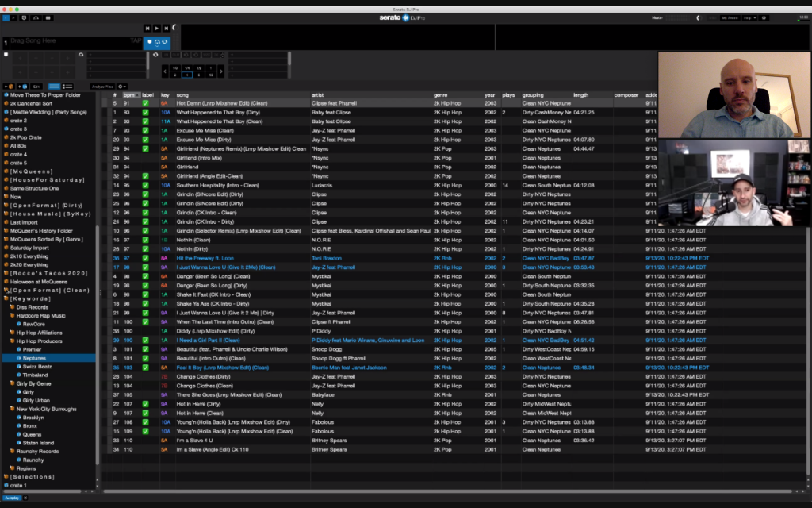Screen dimensions: 812x508
Task: Click the top webcam video thumbnail
Action: 733,95
